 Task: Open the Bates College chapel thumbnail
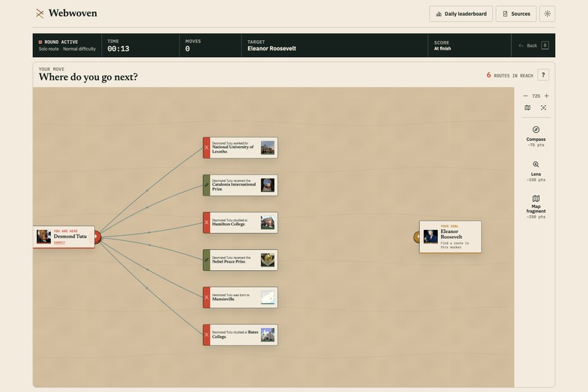(268, 335)
